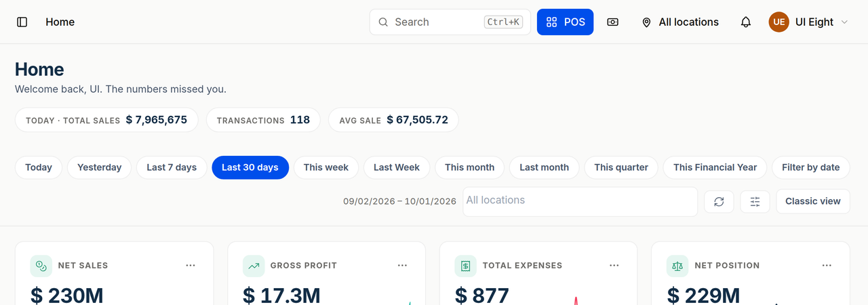Click the $ 229M net position value
This screenshot has width=868, height=305.
(x=703, y=296)
